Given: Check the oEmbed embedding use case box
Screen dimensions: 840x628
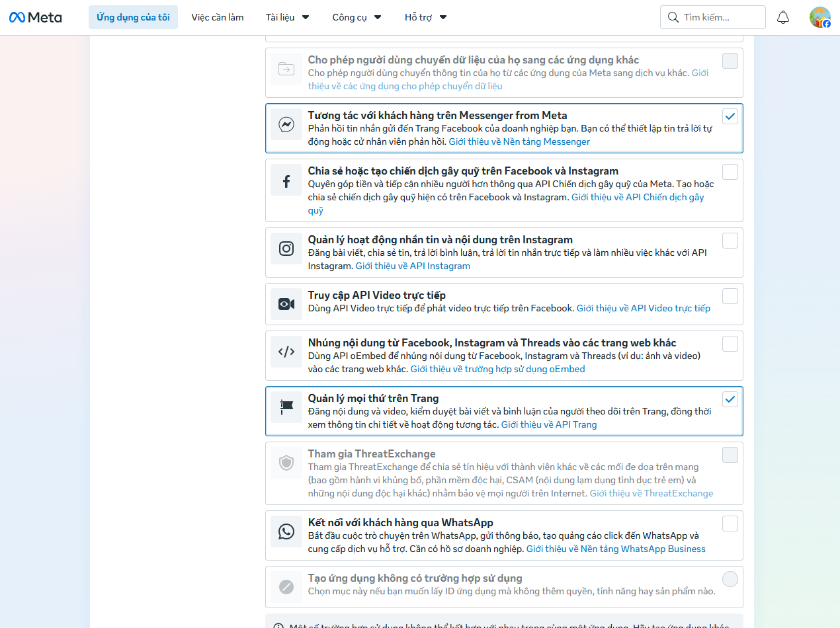Looking at the screenshot, I should [730, 344].
